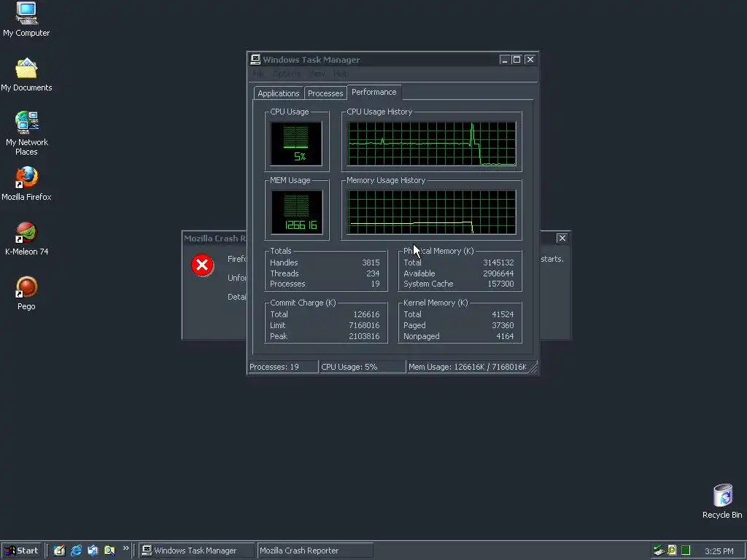747x560 pixels.
Task: Select the Pego desktop shortcut
Action: coord(26,293)
